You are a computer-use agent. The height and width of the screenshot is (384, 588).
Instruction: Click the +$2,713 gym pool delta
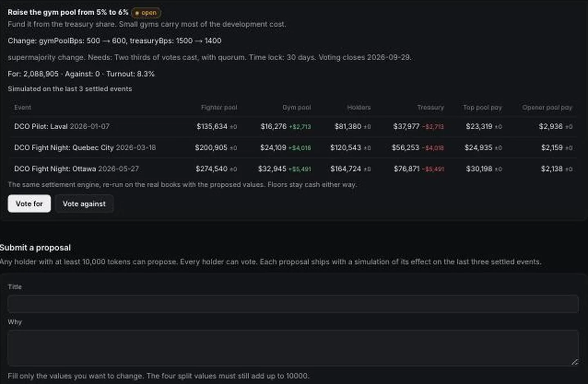pyautogui.click(x=300, y=127)
